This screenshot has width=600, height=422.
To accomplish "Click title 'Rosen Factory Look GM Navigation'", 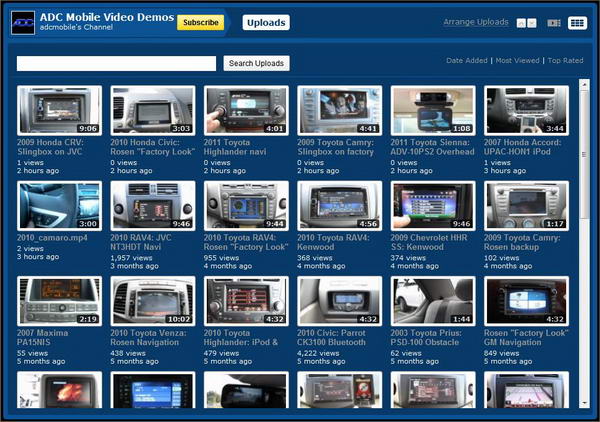I will 526,337.
